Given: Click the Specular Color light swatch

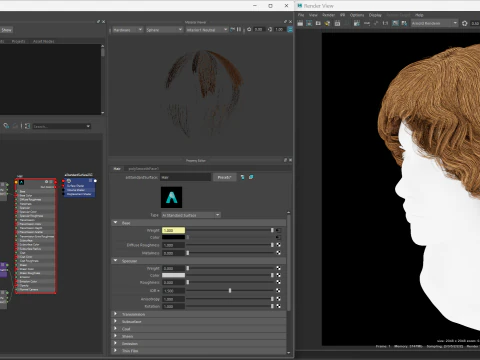Looking at the screenshot, I should point(173,275).
